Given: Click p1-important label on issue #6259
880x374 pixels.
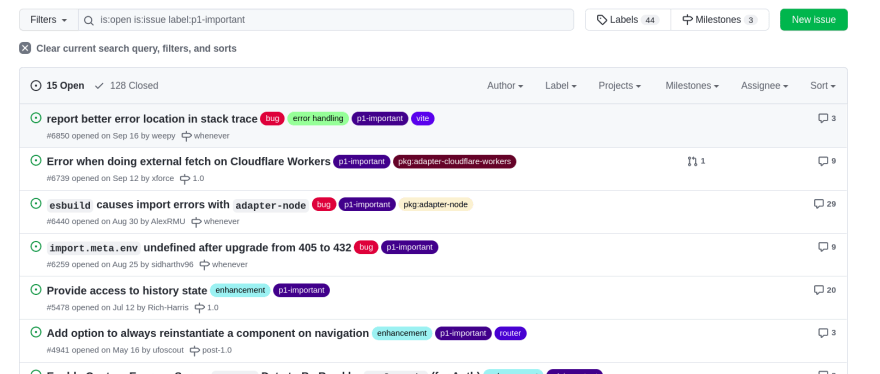Looking at the screenshot, I should click(410, 247).
